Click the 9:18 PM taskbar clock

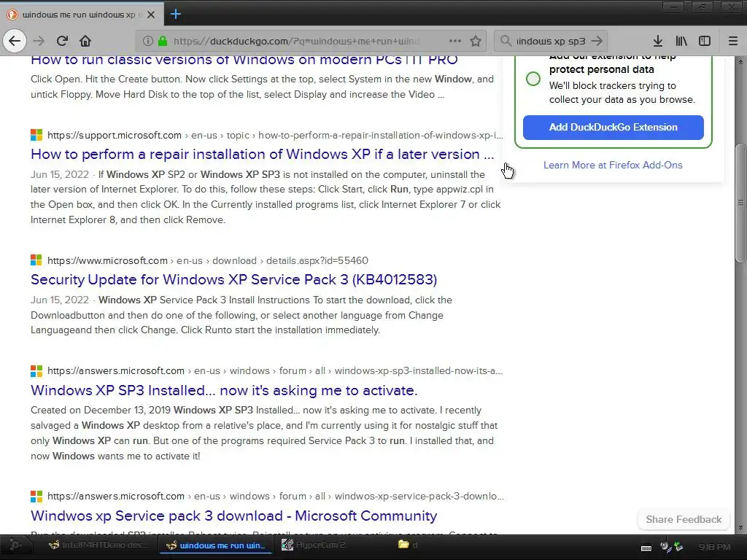pyautogui.click(x=715, y=547)
